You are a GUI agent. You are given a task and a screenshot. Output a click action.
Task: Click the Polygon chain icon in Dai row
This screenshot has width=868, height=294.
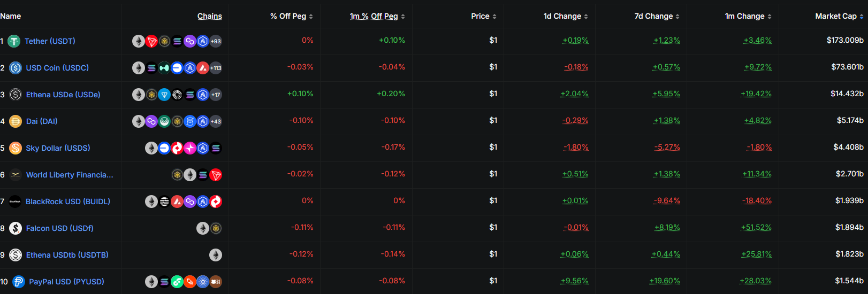point(151,121)
